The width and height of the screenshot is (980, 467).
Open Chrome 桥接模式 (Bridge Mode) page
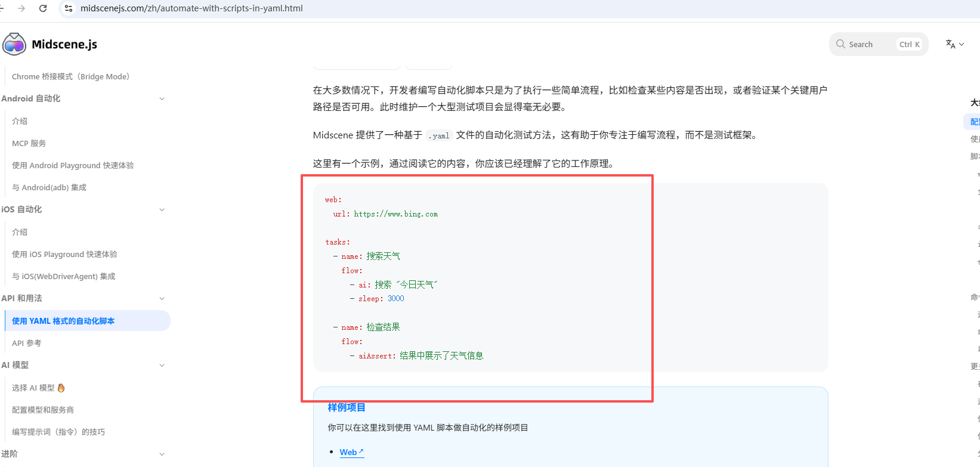pyautogui.click(x=71, y=76)
